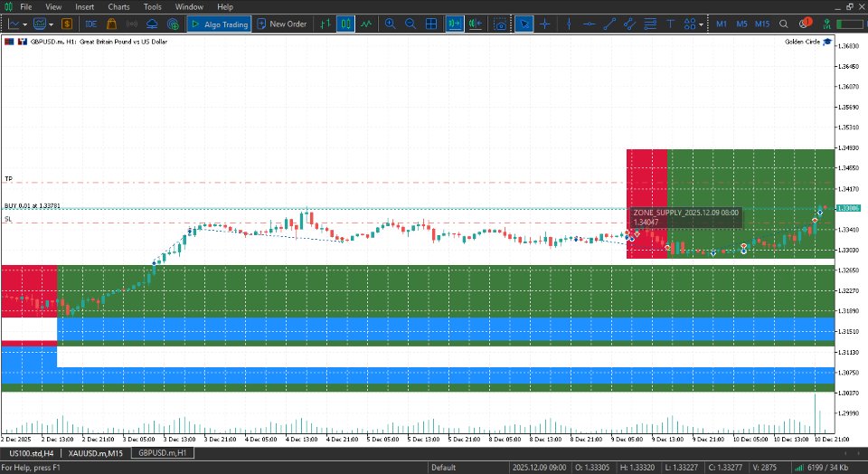This screenshot has height=474, width=868.
Task: Open the New Order dialog
Action: click(x=282, y=24)
